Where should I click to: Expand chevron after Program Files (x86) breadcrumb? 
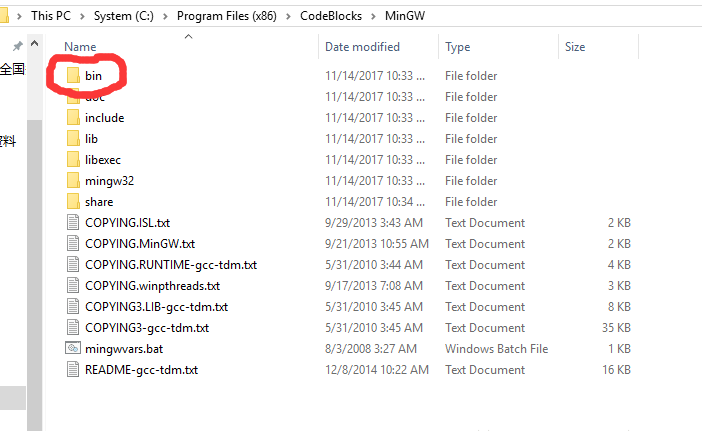(x=288, y=16)
